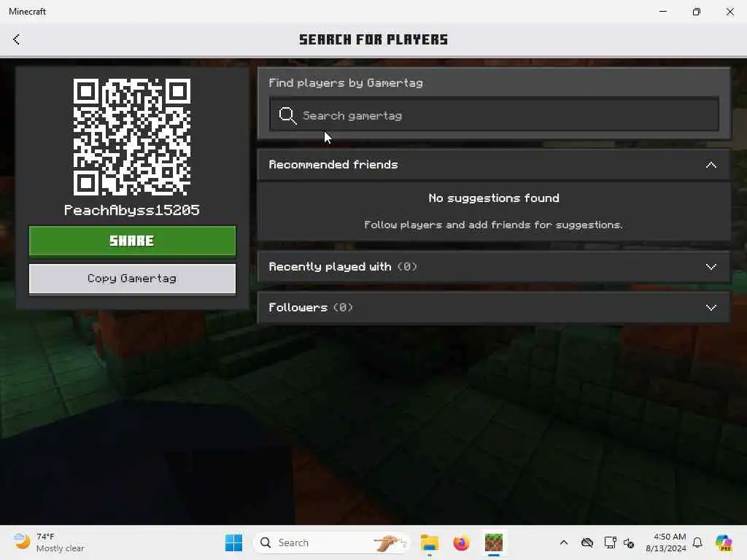Click the 'No suggestions found' message
Image resolution: width=747 pixels, height=560 pixels.
pyautogui.click(x=494, y=198)
